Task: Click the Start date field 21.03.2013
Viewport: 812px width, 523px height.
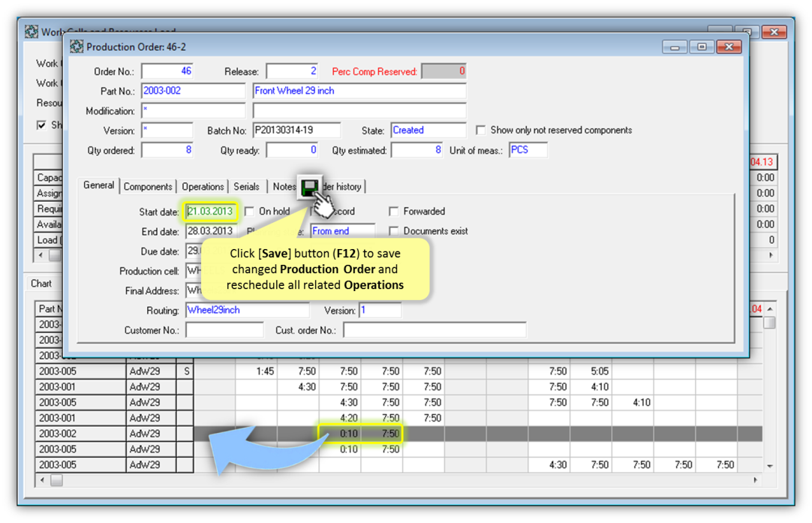Action: tap(211, 212)
